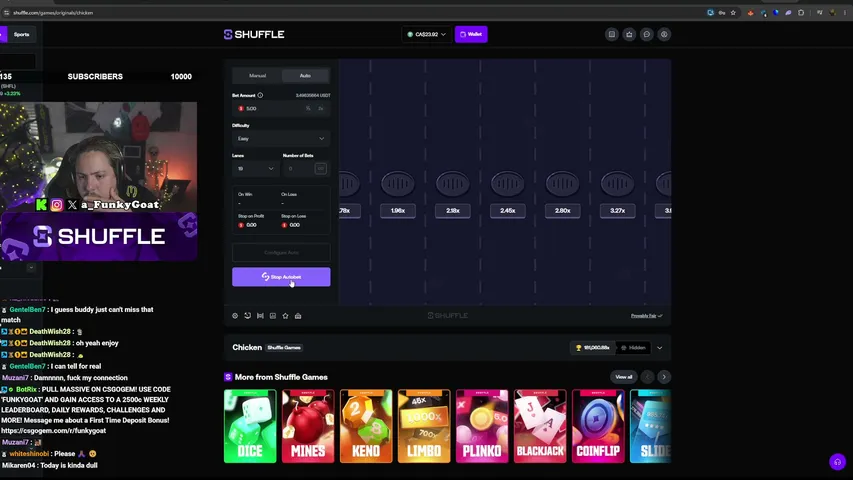Screen dimensions: 853x480
Task: Open the profile icon in header
Action: (x=664, y=34)
